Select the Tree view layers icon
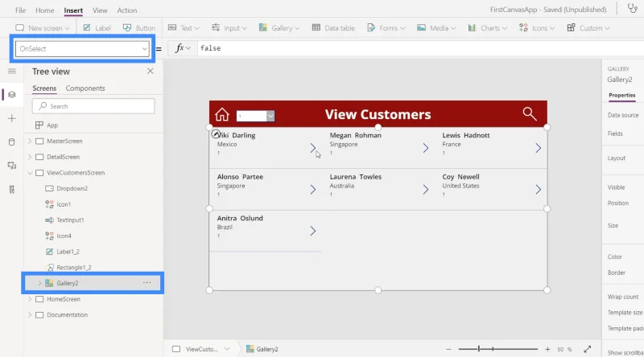The height and width of the screenshot is (357, 644). click(12, 95)
